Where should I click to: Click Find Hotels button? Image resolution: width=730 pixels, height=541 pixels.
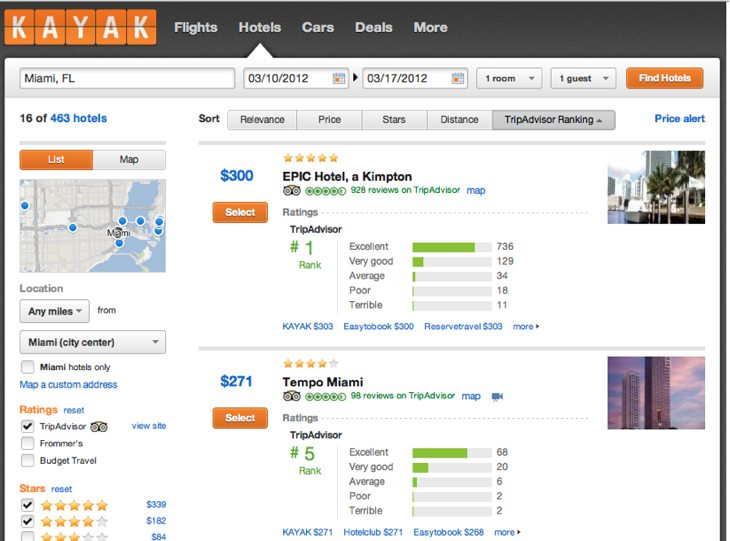[x=665, y=78]
